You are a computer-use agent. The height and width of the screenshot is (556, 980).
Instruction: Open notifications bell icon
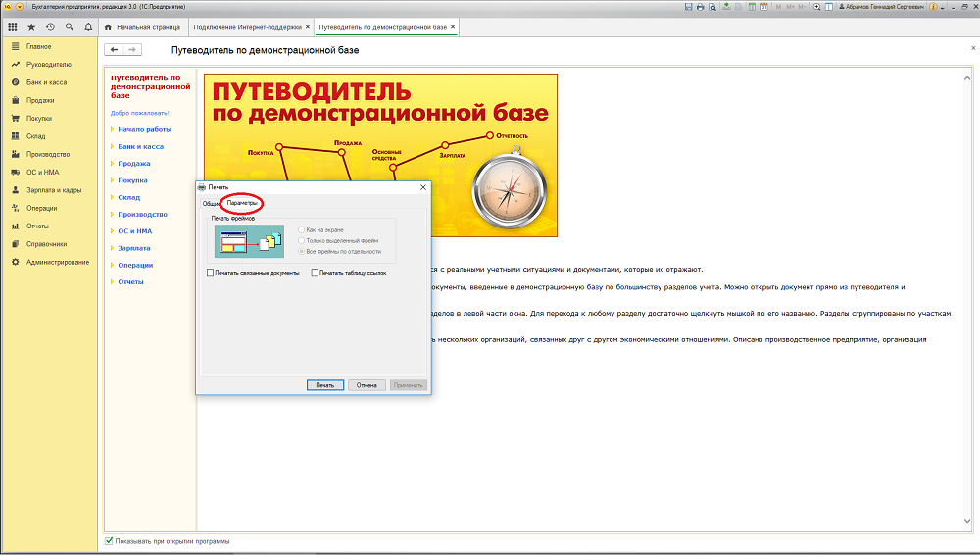tap(88, 26)
